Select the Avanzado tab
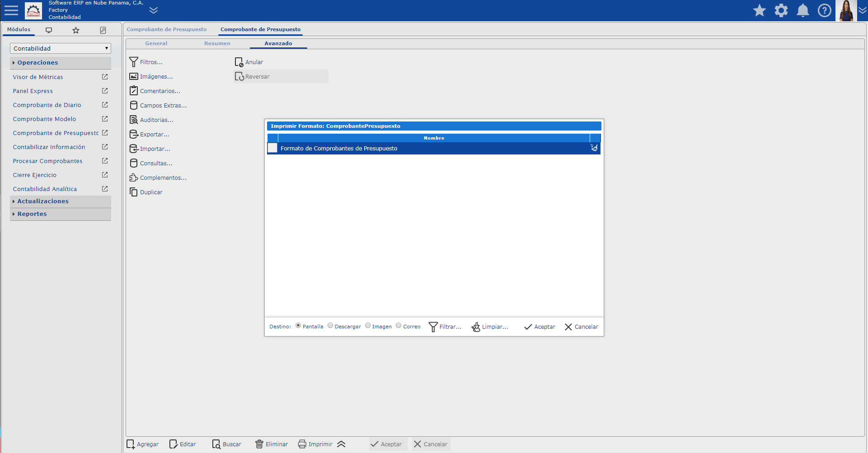This screenshot has width=868, height=453. click(x=278, y=43)
